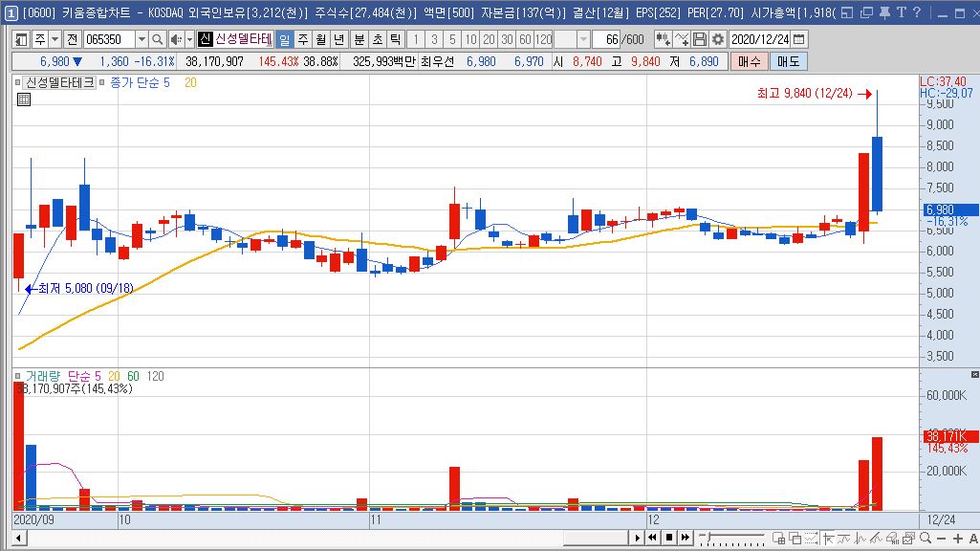This screenshot has width=980, height=551.
Task: Open the stock code 065350 dropdown
Action: (142, 39)
